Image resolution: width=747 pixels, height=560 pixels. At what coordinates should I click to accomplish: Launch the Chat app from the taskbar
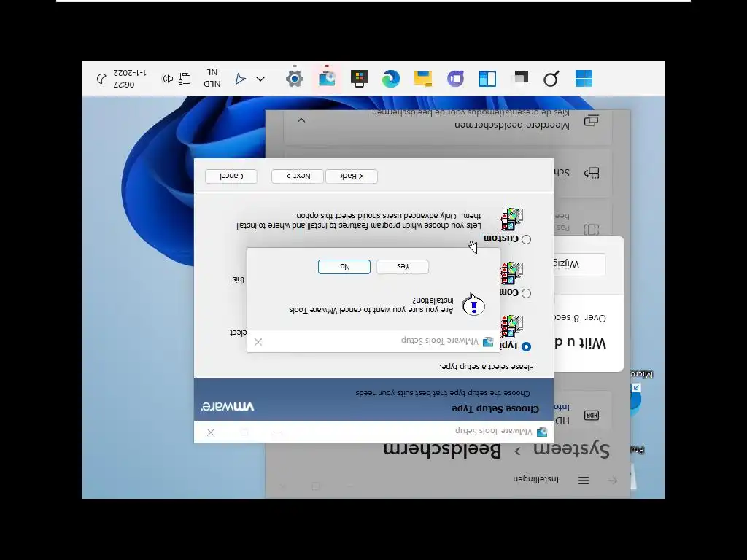coord(455,79)
